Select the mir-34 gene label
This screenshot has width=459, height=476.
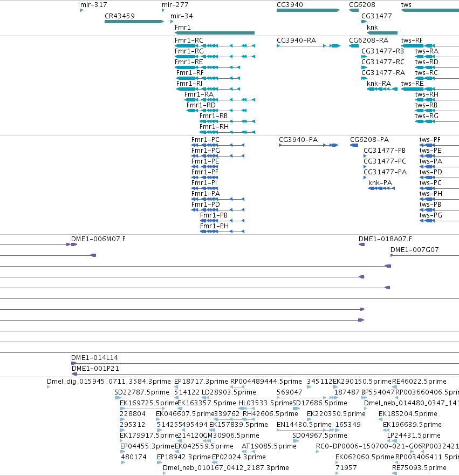(181, 16)
